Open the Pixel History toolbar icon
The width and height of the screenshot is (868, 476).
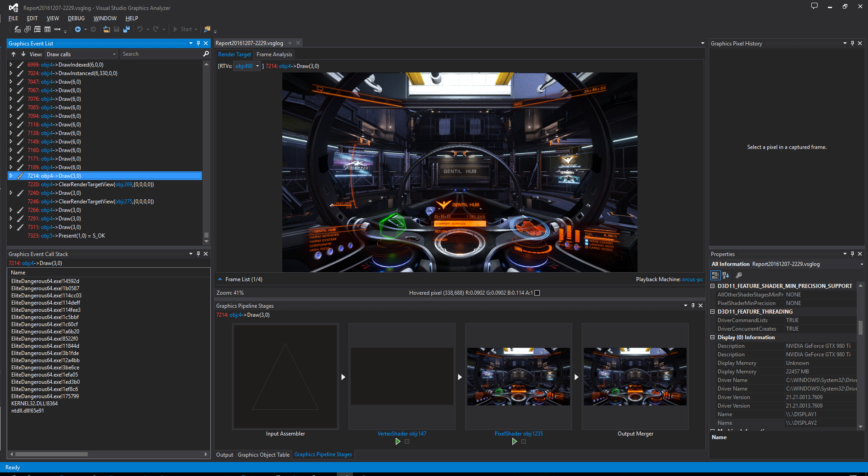click(x=27, y=29)
